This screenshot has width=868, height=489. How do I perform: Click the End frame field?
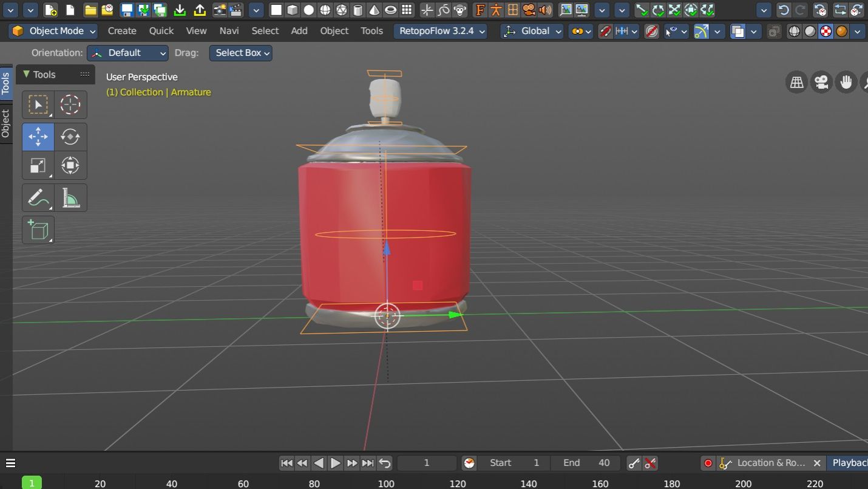(585, 463)
